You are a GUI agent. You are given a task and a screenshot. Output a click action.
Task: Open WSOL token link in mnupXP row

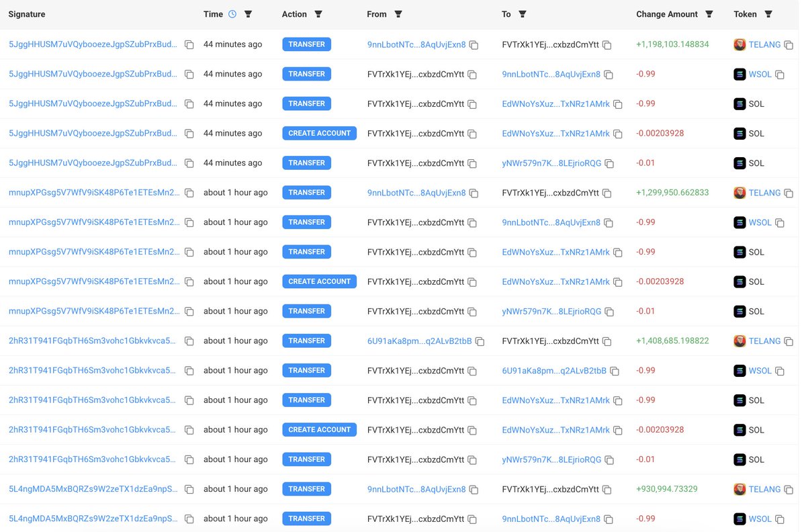(x=760, y=222)
